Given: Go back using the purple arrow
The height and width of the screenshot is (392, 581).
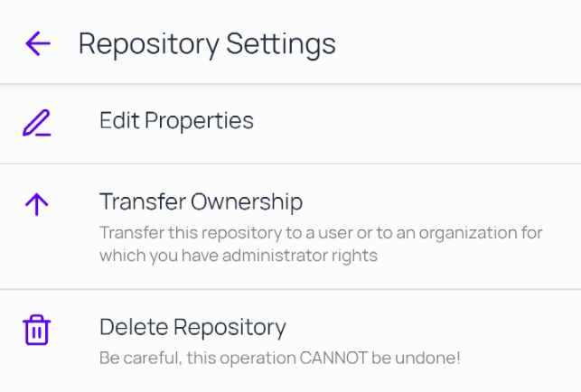Looking at the screenshot, I should 38,43.
